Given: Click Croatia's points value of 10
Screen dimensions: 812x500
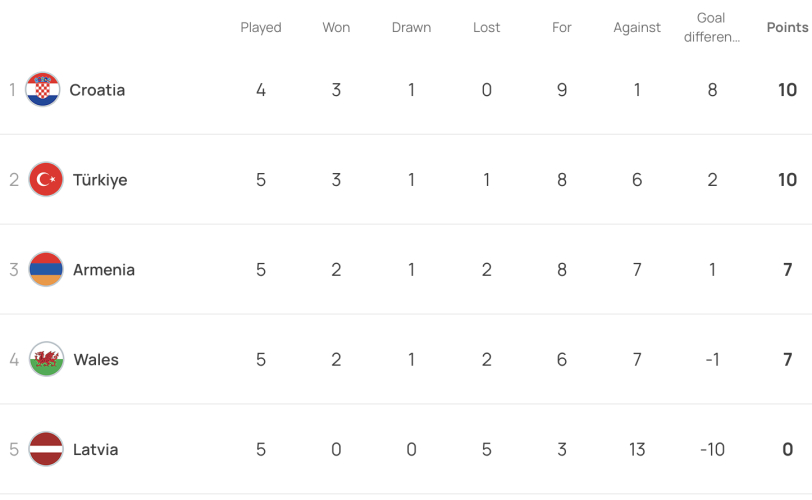Looking at the screenshot, I should [787, 90].
